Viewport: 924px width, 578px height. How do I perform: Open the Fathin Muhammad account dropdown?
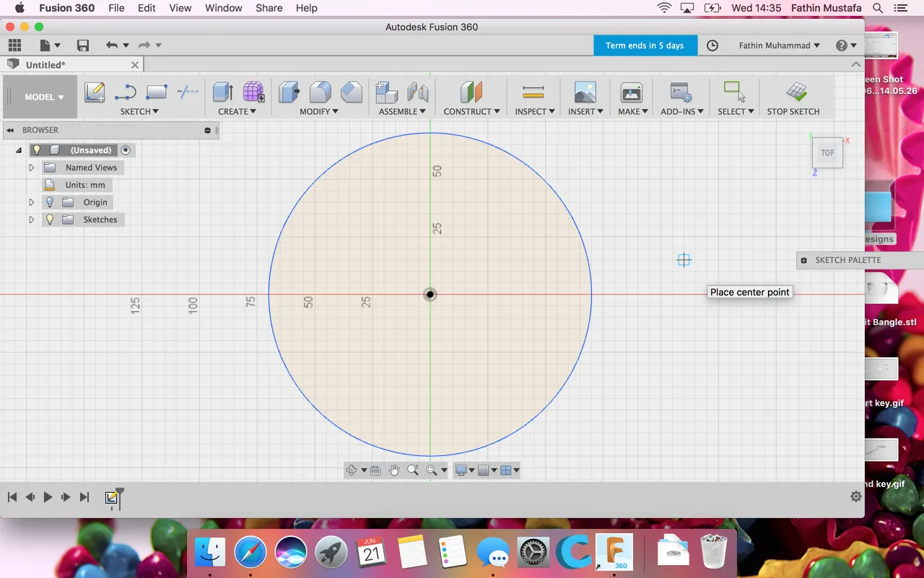[780, 46]
